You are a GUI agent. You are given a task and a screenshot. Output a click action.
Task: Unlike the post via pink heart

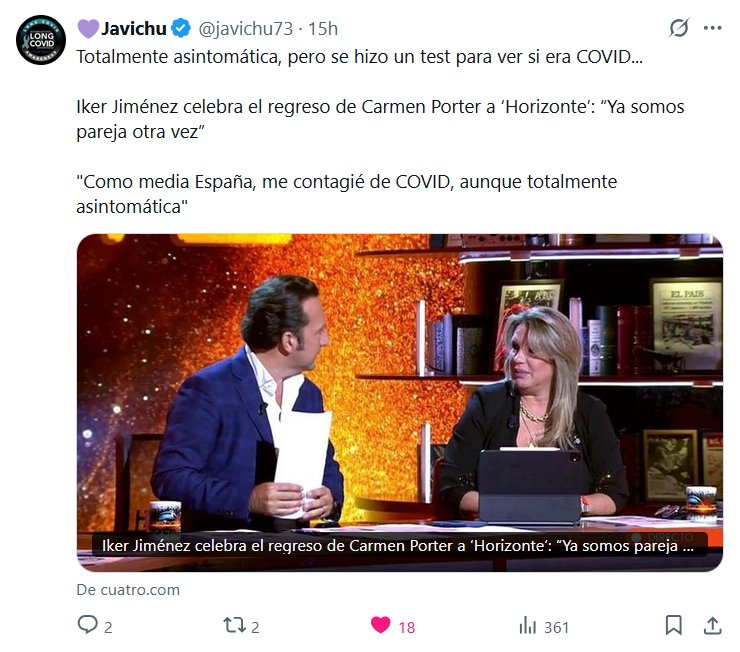pos(380,625)
